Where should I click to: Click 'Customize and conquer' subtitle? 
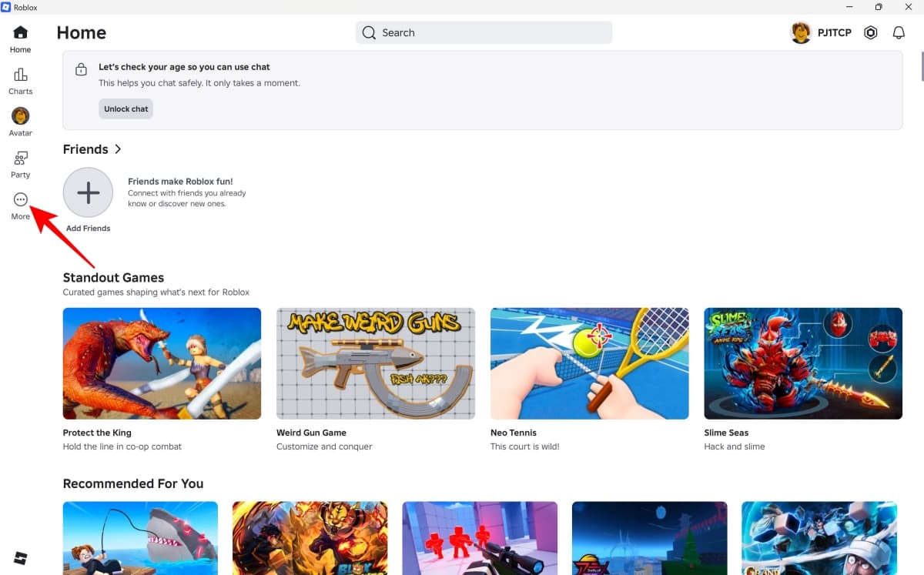[x=324, y=446]
